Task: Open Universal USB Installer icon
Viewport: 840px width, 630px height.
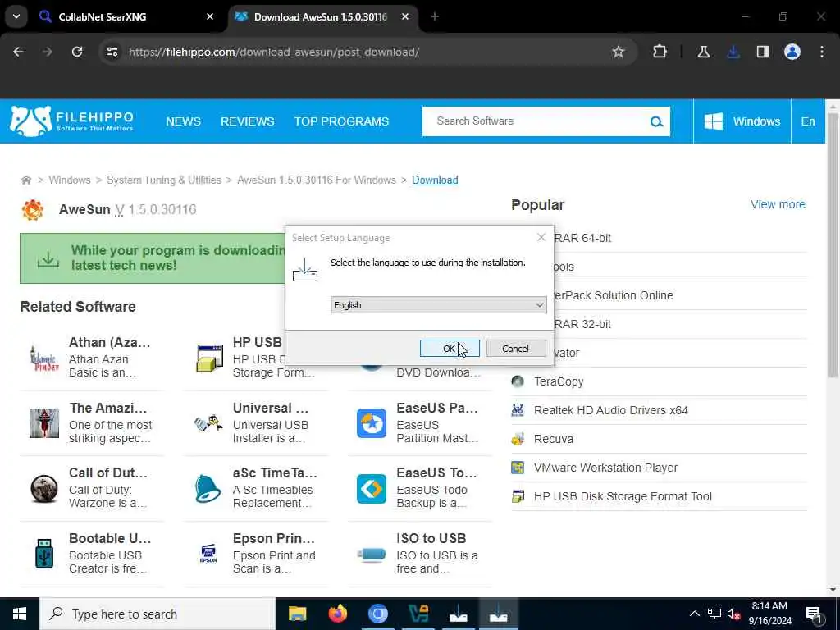Action: pos(208,423)
